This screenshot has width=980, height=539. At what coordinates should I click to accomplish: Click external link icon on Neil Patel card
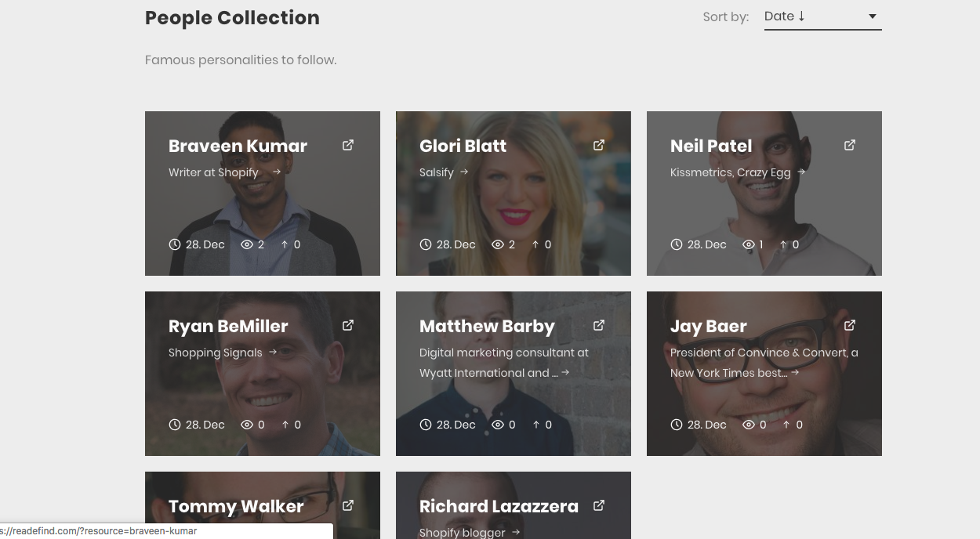pyautogui.click(x=849, y=145)
